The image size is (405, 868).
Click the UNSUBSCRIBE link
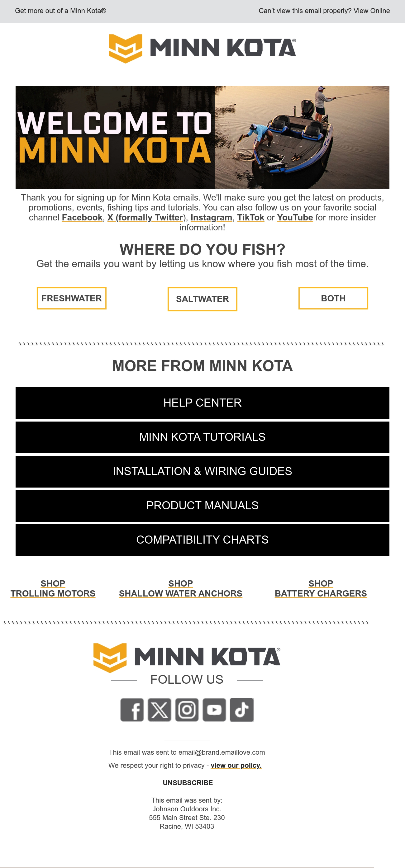pyautogui.click(x=188, y=782)
